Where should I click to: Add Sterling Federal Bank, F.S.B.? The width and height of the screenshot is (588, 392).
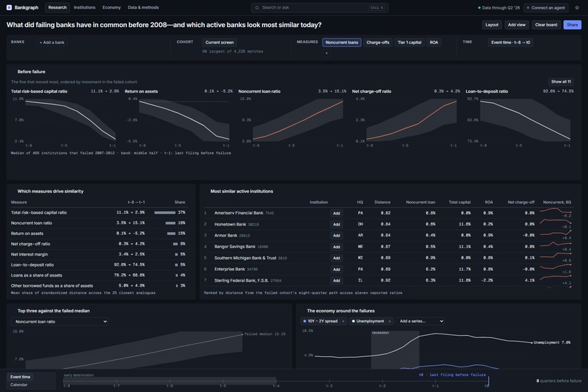point(336,280)
